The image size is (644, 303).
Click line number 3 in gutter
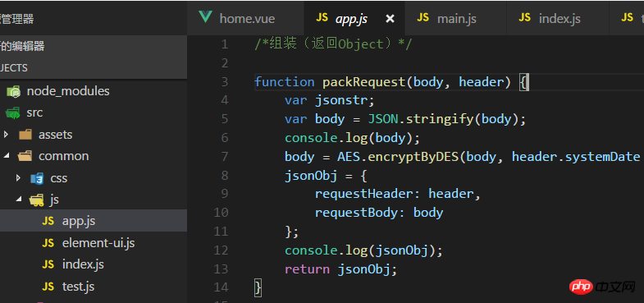point(224,82)
